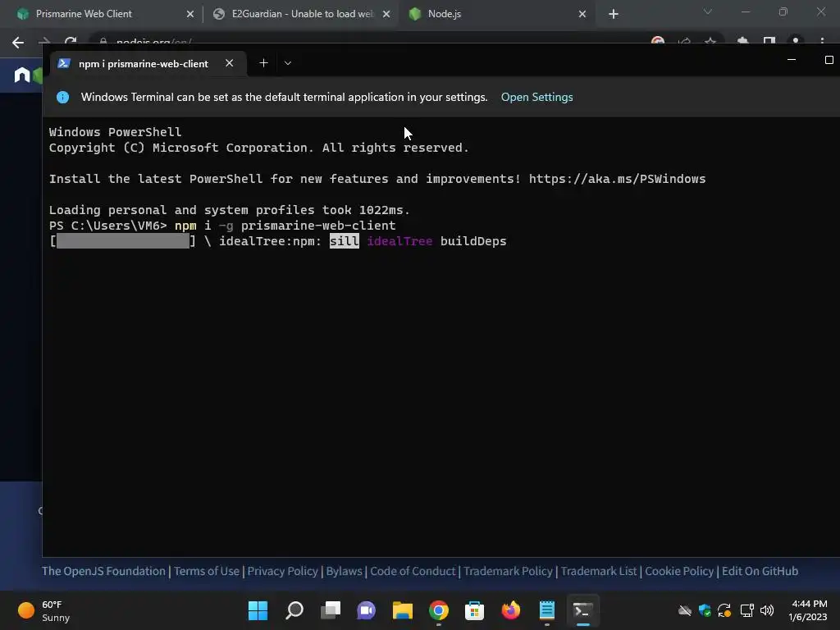Open the Teams Chat taskbar icon
840x630 pixels.
367,610
